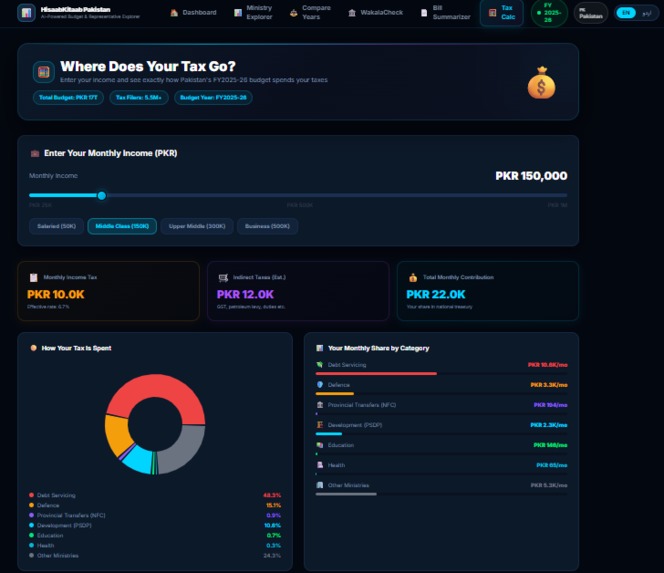Click the briefcase icon beside Enter Your Monthly Income

[35, 153]
